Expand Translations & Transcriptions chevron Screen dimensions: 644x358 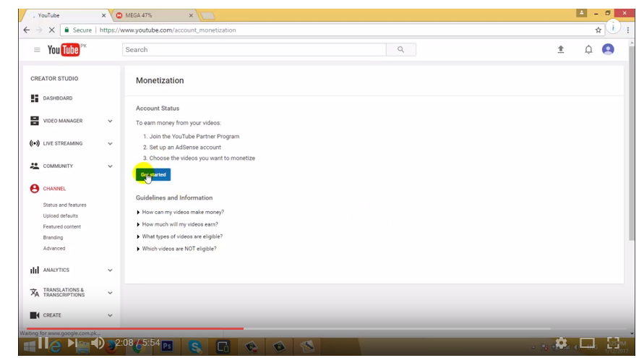[110, 293]
